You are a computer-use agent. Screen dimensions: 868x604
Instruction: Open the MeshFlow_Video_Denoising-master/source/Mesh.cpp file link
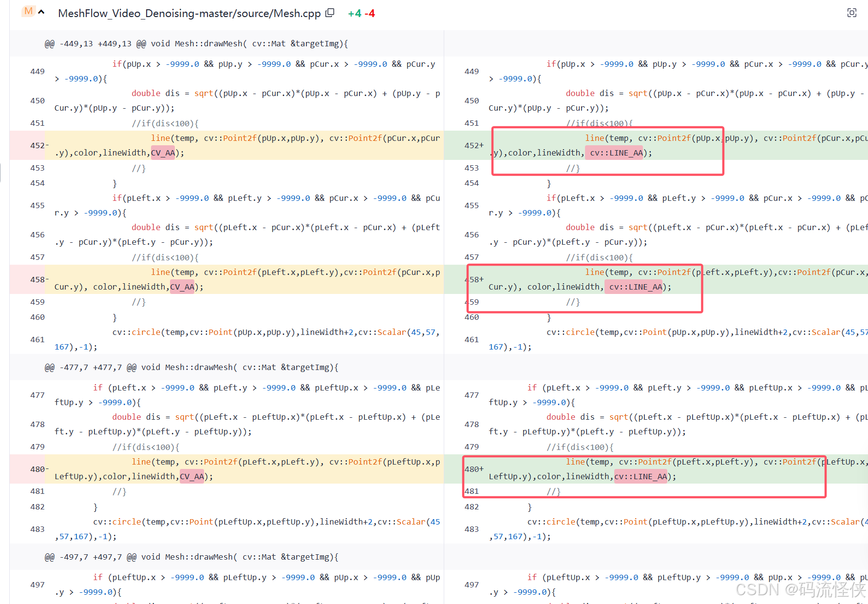(189, 13)
